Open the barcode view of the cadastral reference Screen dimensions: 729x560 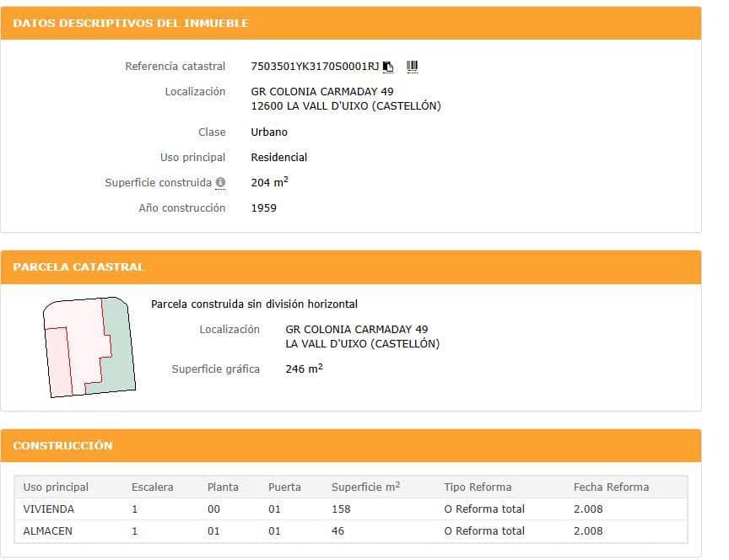[x=410, y=66]
